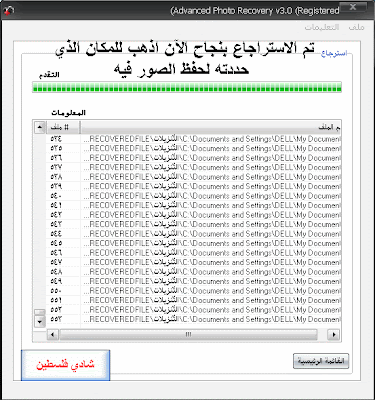Select the row numbered ٥٤٨

(194, 272)
